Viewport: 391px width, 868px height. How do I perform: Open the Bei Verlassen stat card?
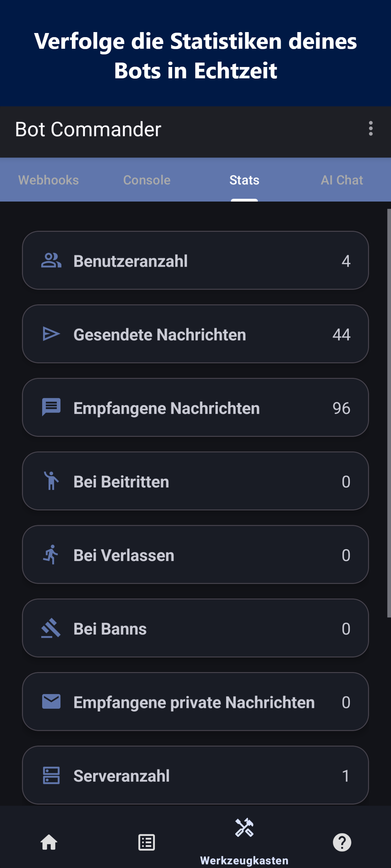tap(195, 555)
